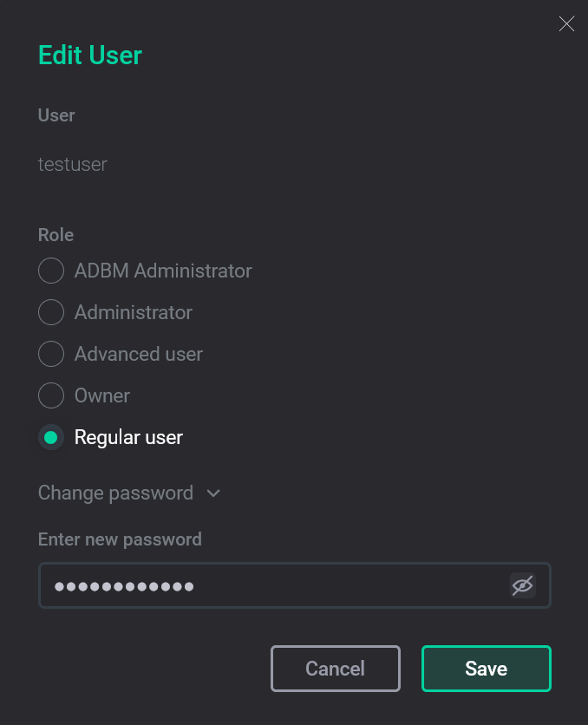Click inside the new password field
Image resolution: width=588 pixels, height=725 pixels.
tap(260, 585)
